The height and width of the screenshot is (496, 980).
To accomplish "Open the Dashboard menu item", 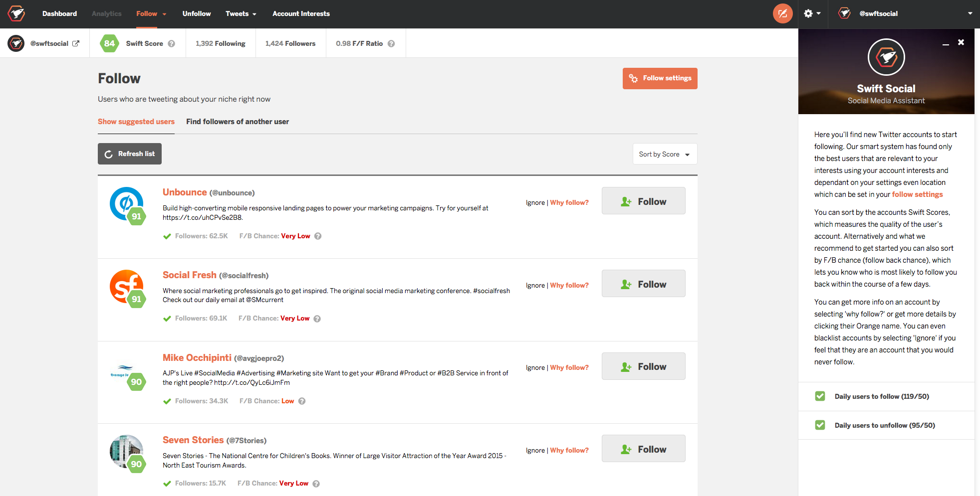I will pyautogui.click(x=59, y=13).
